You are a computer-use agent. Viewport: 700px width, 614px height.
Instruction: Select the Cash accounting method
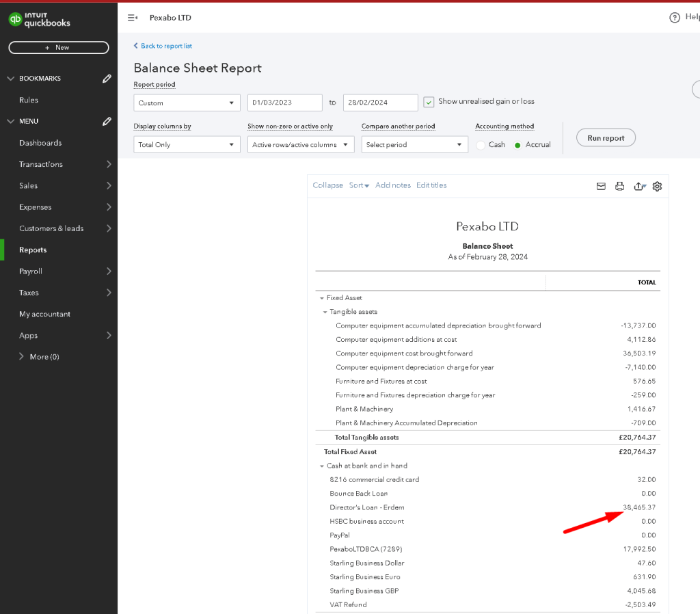coord(481,145)
